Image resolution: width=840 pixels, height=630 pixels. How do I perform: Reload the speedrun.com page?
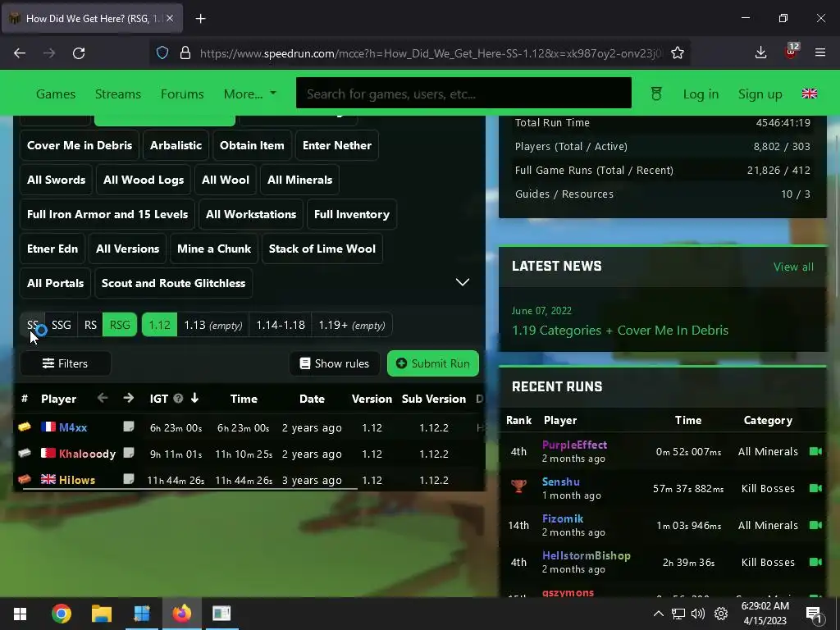point(79,53)
